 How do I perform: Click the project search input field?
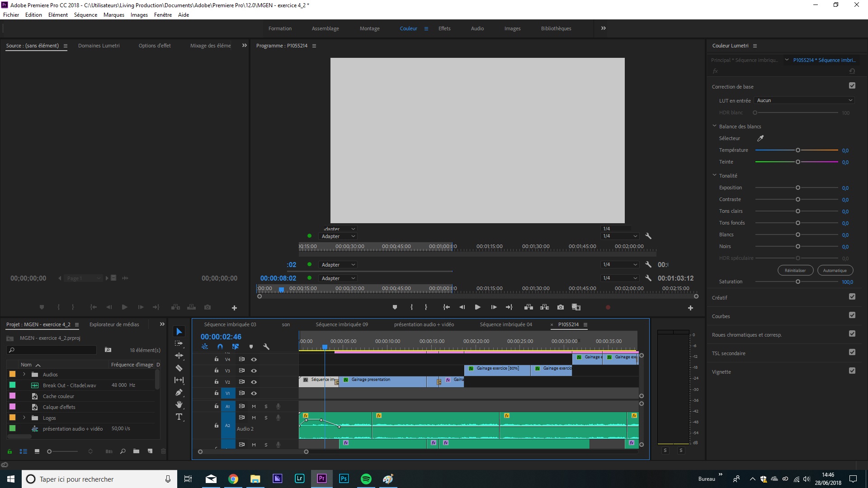(x=52, y=350)
